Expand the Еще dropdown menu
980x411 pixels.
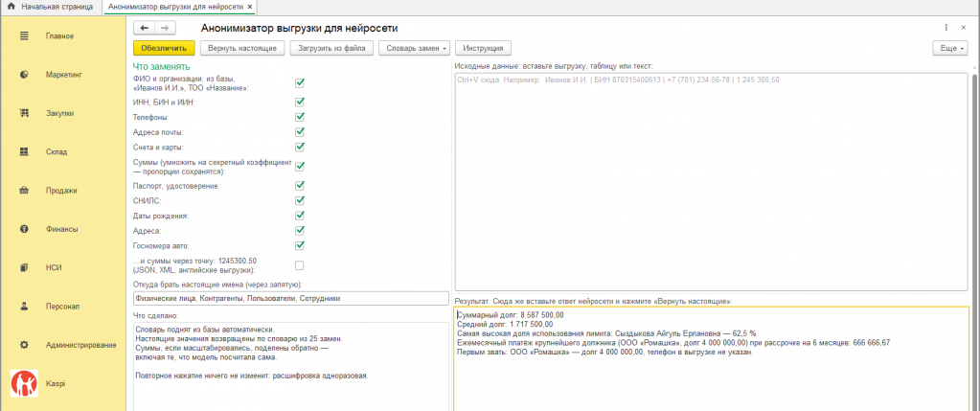(950, 48)
